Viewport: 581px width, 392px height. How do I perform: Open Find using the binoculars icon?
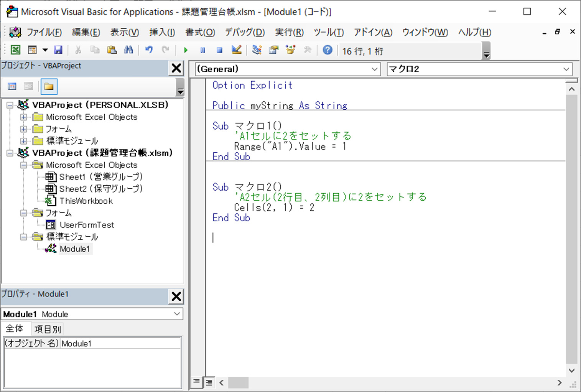point(129,50)
